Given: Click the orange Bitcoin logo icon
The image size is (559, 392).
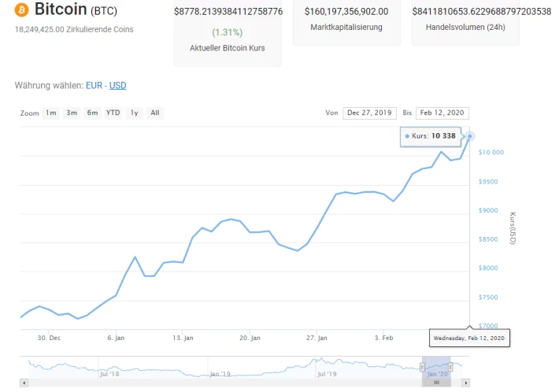Looking at the screenshot, I should 21,9.
